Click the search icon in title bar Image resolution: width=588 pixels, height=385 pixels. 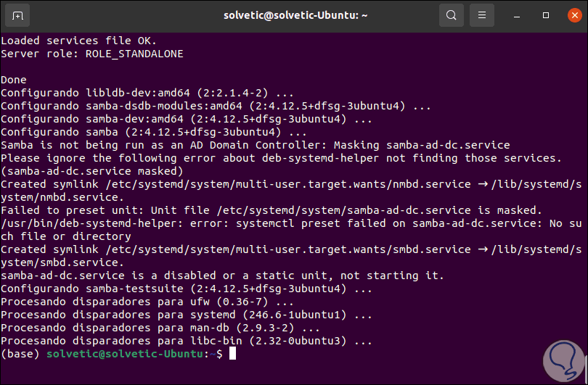452,15
